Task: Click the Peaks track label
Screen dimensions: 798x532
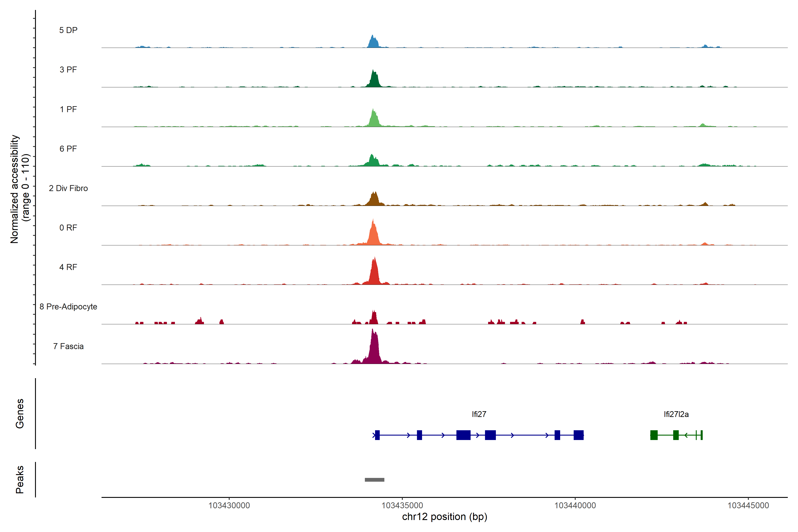Action: click(20, 479)
